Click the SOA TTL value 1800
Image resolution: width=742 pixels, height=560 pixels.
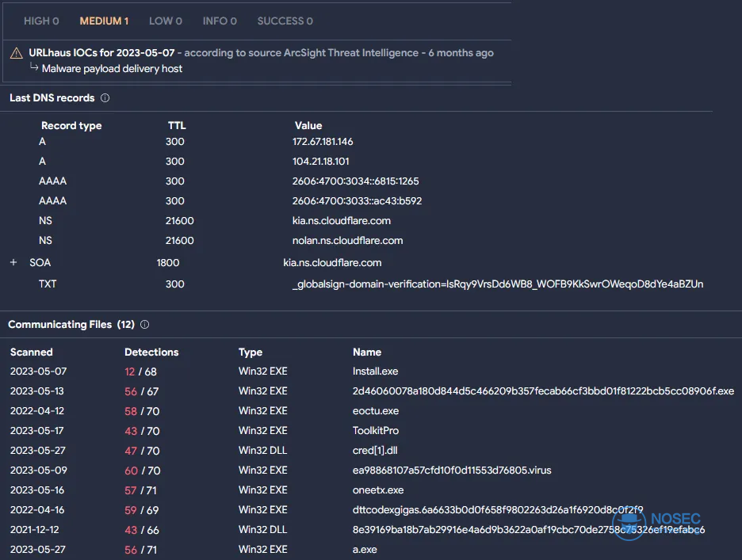(168, 262)
